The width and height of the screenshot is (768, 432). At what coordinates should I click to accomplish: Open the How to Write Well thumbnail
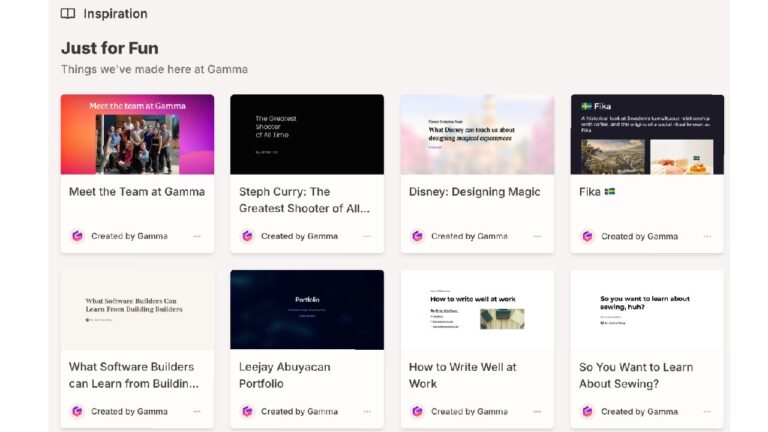[477, 310]
